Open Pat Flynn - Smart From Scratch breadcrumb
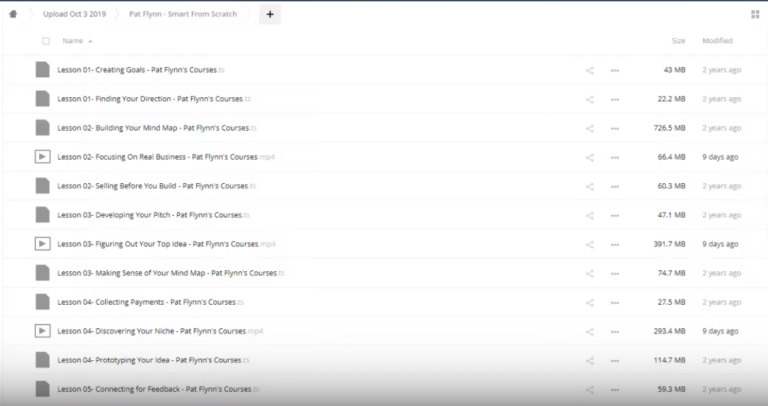This screenshot has height=406, width=768. point(183,14)
